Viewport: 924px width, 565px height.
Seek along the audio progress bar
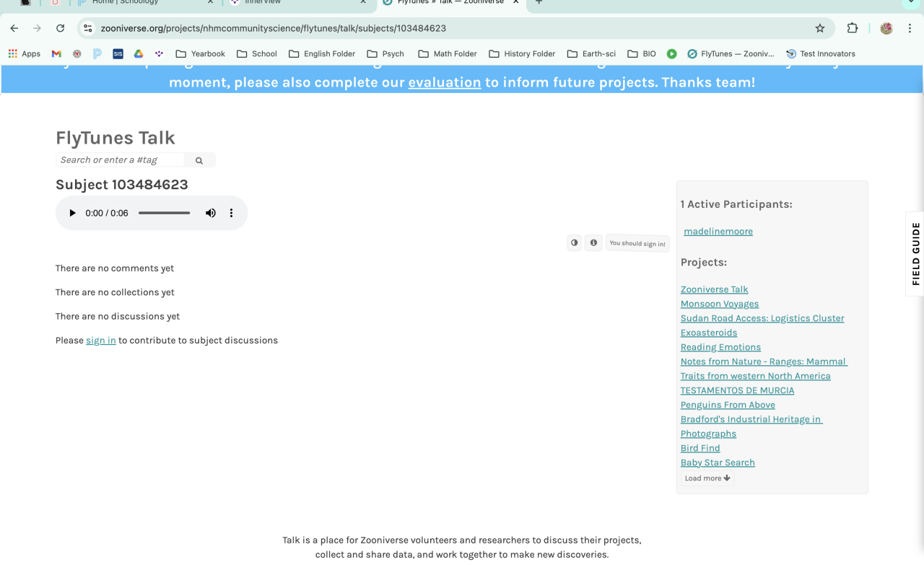pos(165,213)
